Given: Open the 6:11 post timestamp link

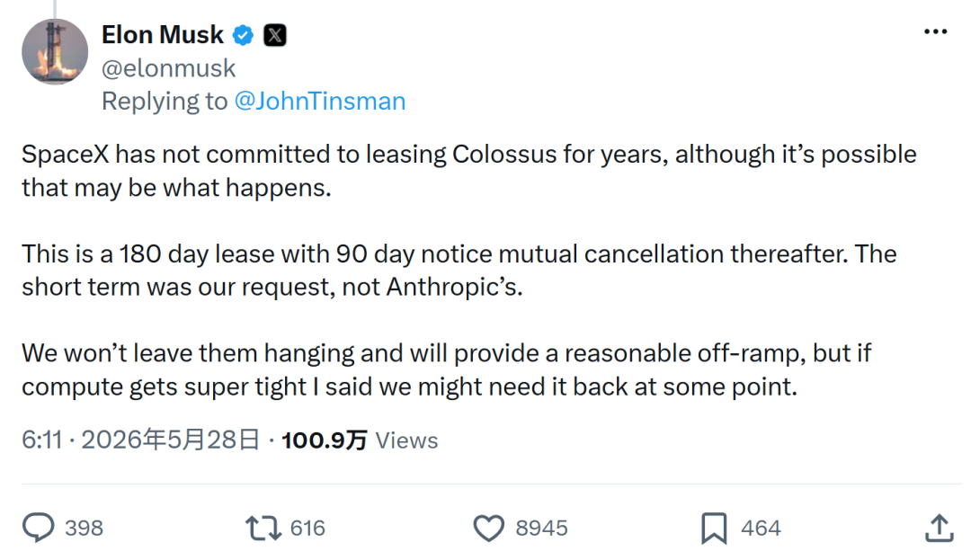Looking at the screenshot, I should [140, 440].
